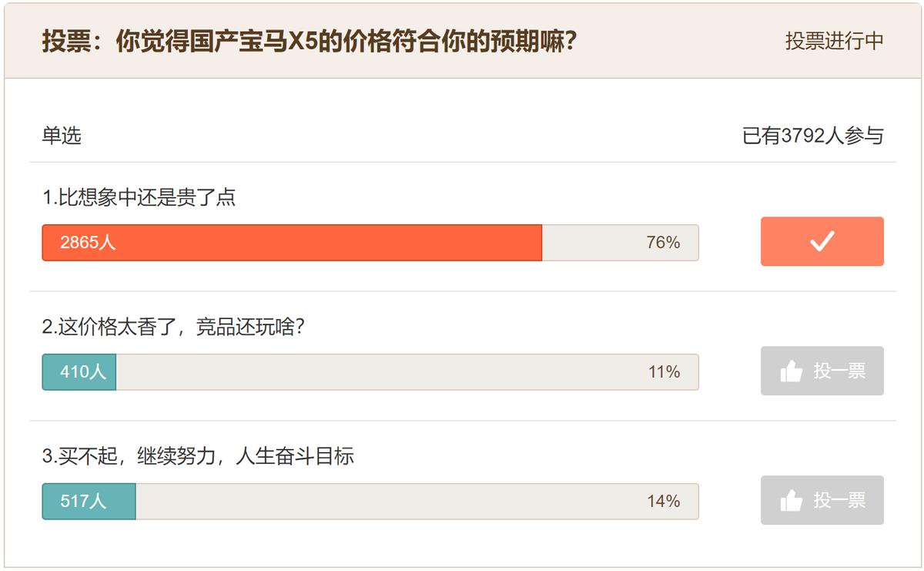
Task: Click the 76% percentage label
Action: coord(663,243)
